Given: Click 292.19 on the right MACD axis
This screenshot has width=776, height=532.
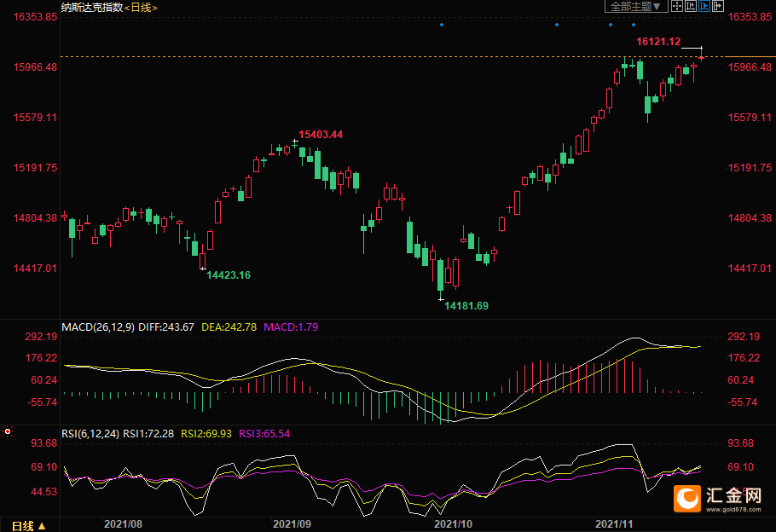Looking at the screenshot, I should tap(744, 337).
